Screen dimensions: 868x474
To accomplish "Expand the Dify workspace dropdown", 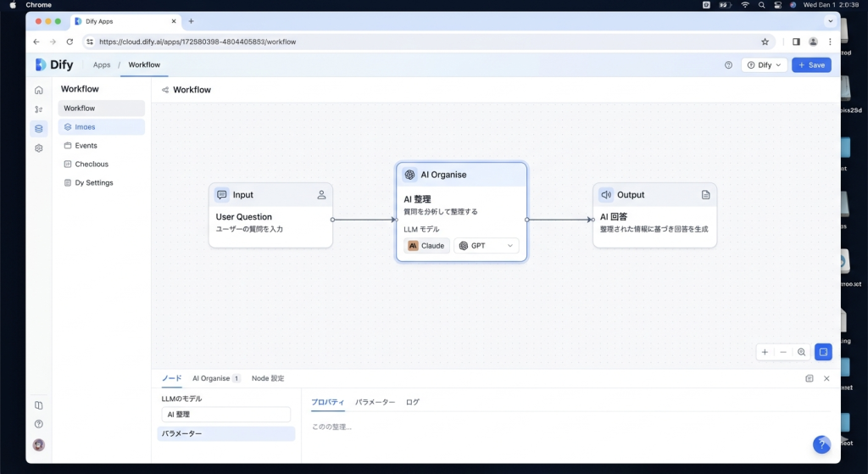I will tap(764, 64).
